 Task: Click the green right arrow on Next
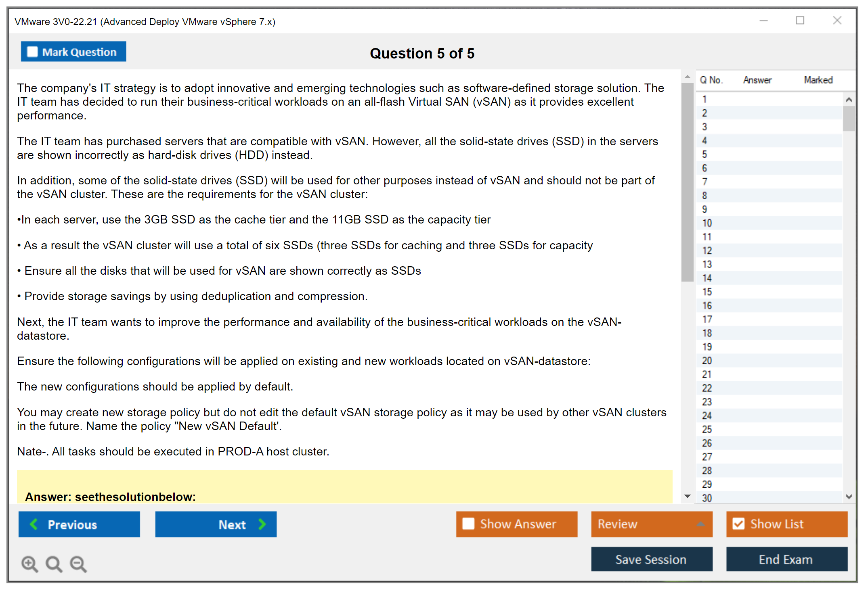(262, 524)
